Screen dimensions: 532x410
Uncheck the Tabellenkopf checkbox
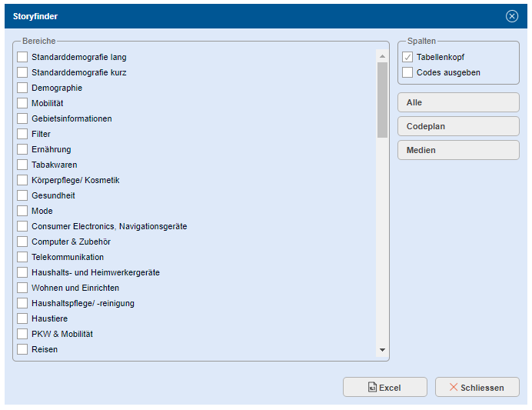[x=407, y=57]
